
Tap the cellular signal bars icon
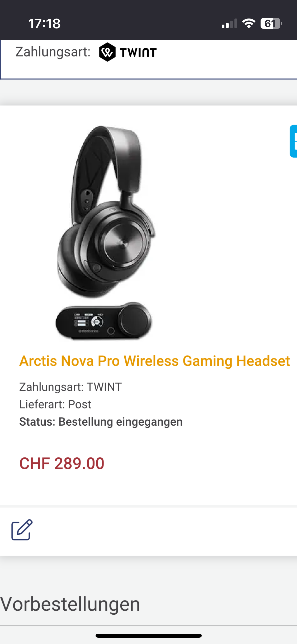coord(229,24)
